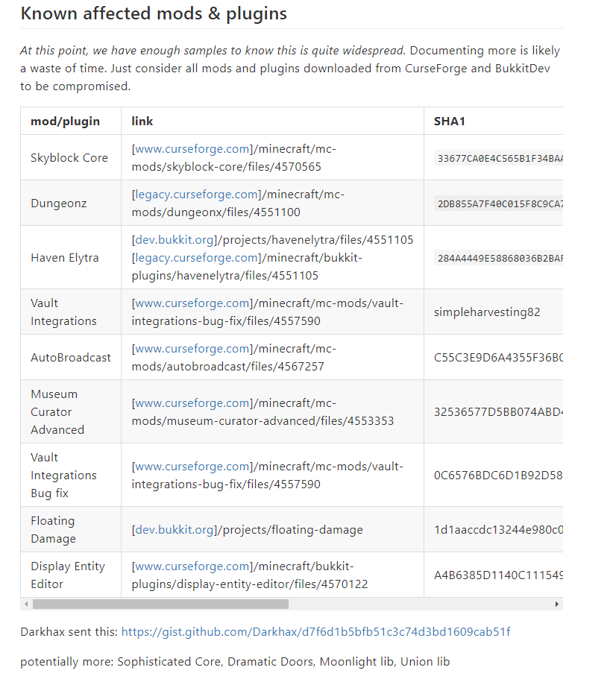Click the Skyblock Core SHA1 hash code

tap(499, 158)
